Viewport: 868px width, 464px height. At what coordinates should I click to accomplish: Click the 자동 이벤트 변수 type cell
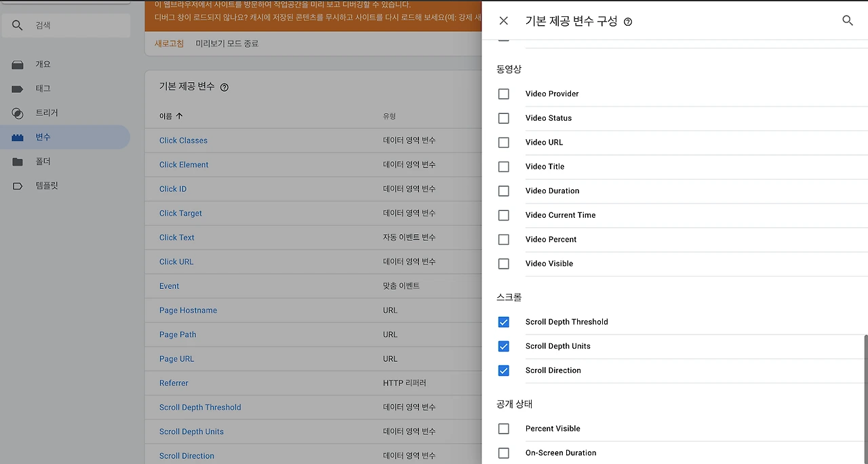410,237
